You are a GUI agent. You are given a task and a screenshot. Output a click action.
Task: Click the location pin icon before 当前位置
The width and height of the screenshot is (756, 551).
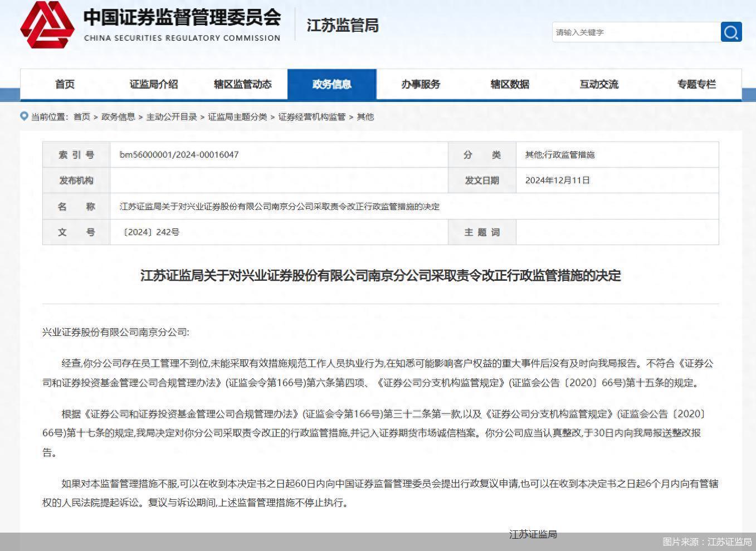24,116
